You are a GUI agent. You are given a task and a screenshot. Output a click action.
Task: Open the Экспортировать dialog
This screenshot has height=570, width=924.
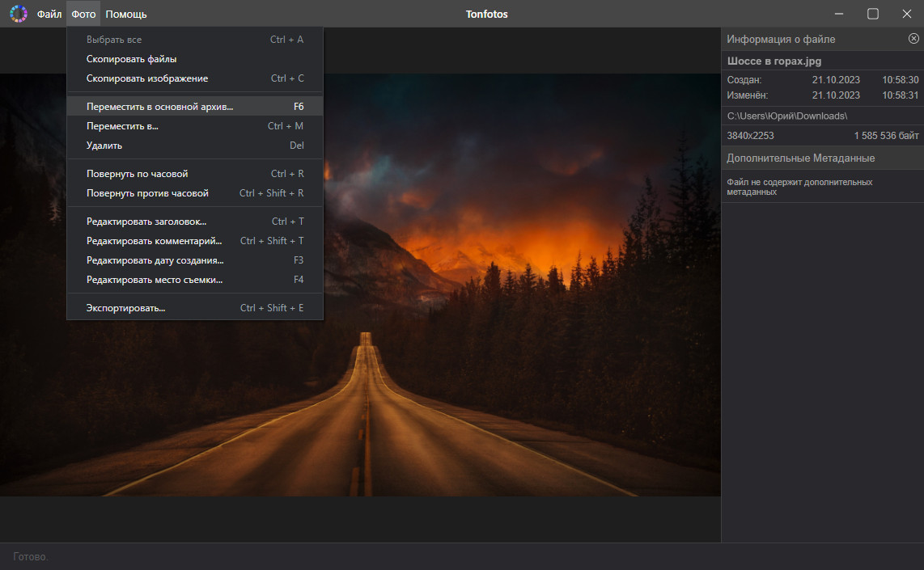click(x=125, y=308)
